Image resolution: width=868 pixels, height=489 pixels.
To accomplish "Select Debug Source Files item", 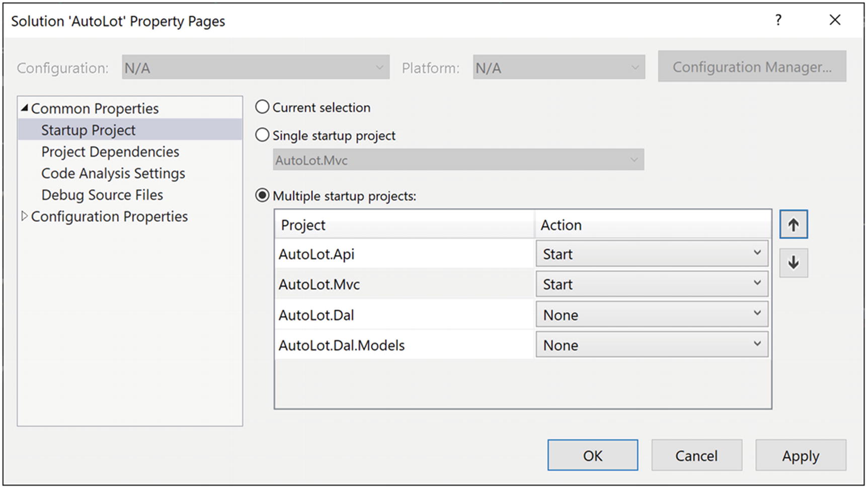I will click(102, 195).
